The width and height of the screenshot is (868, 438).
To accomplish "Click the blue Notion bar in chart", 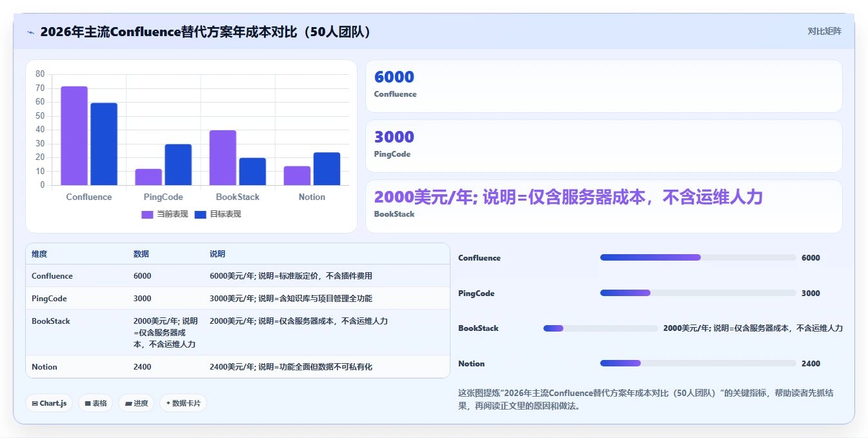I will point(327,168).
